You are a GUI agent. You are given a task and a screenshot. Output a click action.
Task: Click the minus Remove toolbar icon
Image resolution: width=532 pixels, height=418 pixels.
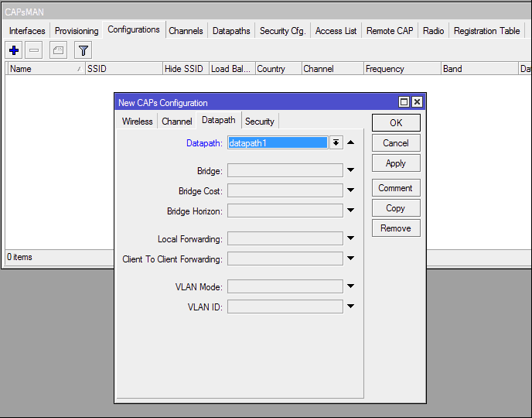click(33, 50)
